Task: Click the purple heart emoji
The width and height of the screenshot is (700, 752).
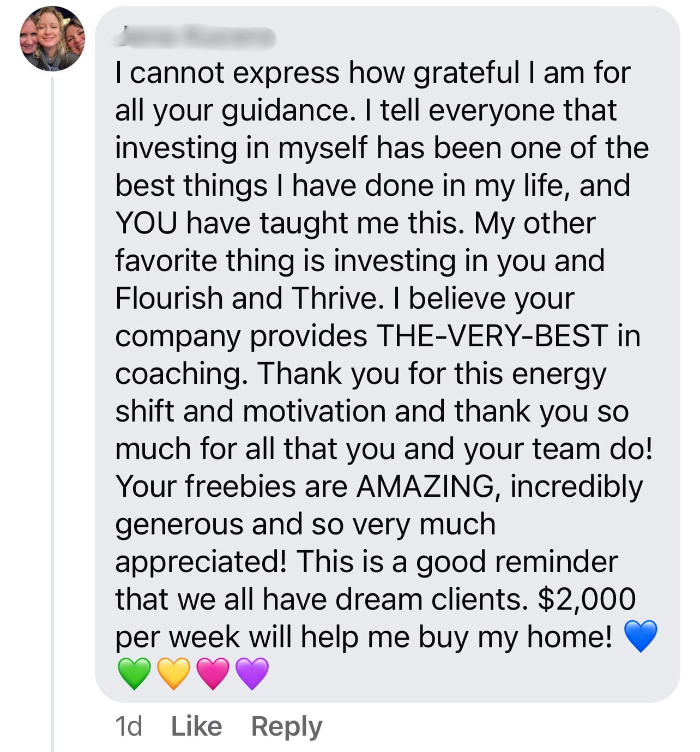Action: click(x=252, y=673)
